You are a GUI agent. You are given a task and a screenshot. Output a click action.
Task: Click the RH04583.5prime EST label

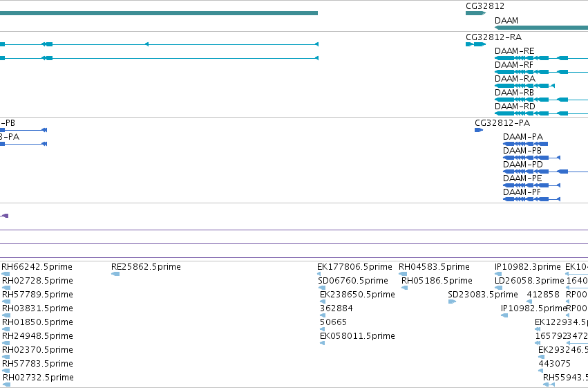click(434, 267)
